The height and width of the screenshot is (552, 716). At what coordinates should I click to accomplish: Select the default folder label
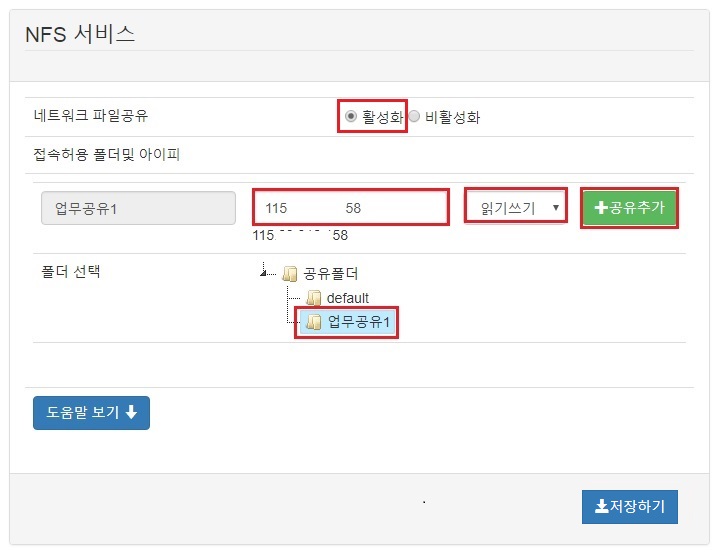click(x=347, y=298)
